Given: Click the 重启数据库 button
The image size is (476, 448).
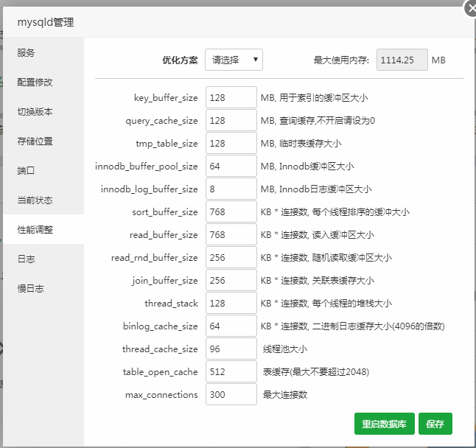Looking at the screenshot, I should click(x=385, y=424).
